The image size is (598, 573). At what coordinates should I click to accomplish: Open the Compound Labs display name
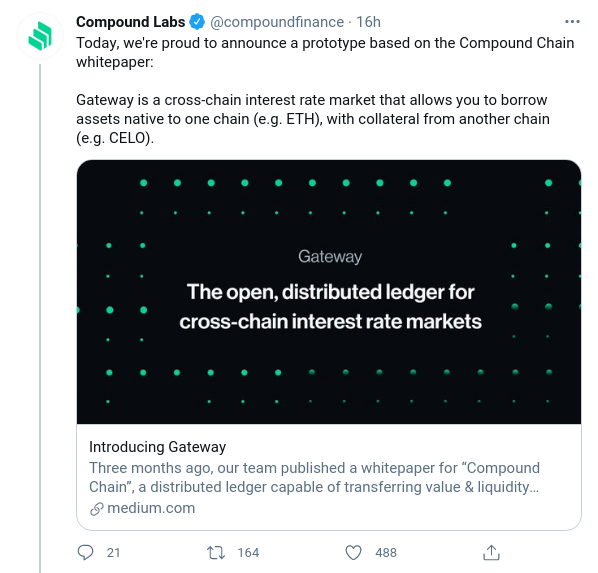tap(130, 22)
